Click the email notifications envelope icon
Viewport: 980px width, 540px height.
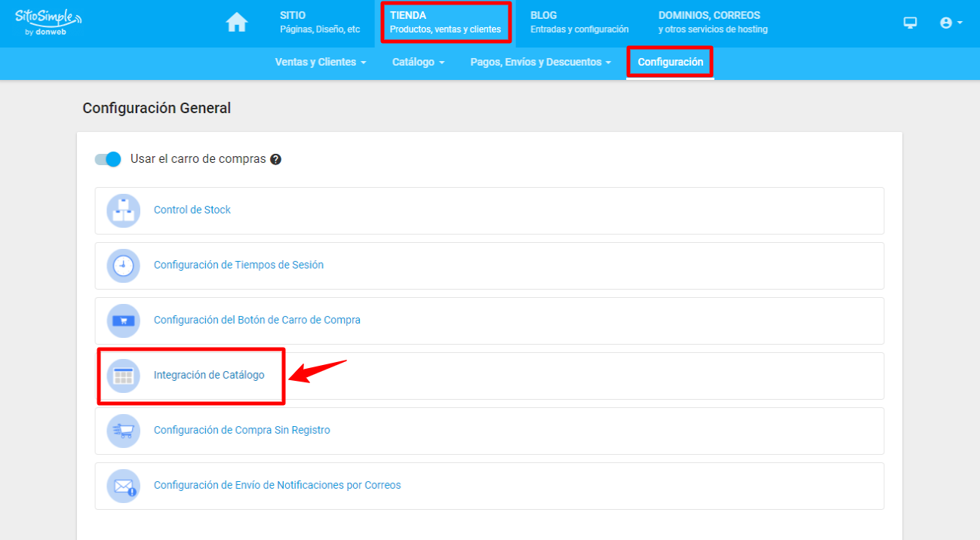pos(124,486)
